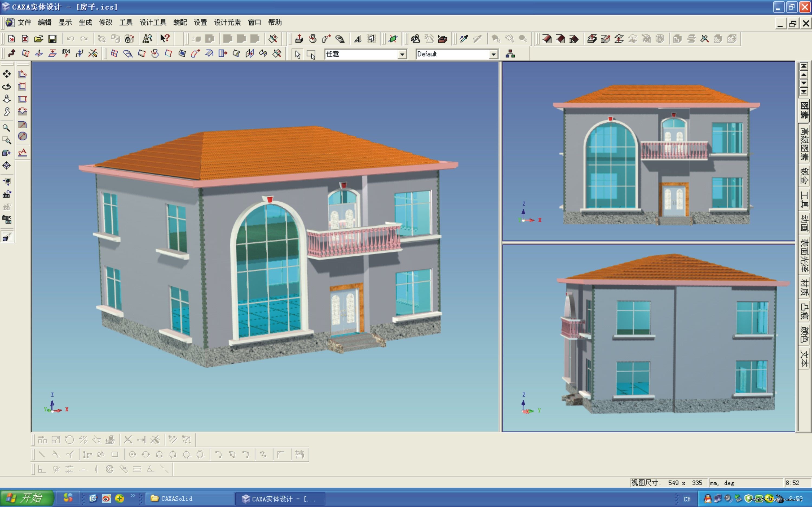Image resolution: width=812 pixels, height=507 pixels.
Task: Click the f(x) parameter icon
Action: click(66, 53)
